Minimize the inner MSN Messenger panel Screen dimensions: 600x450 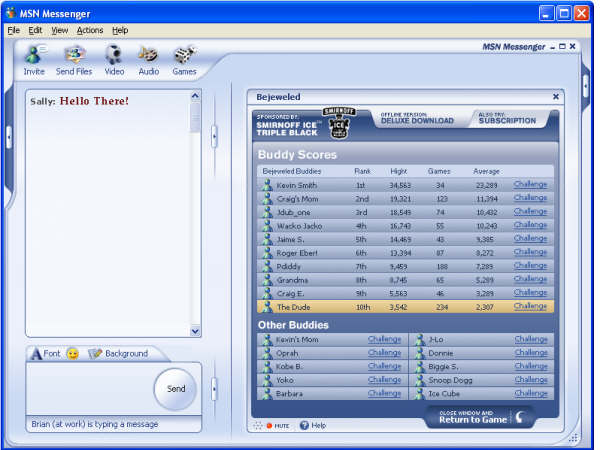pyautogui.click(x=552, y=47)
